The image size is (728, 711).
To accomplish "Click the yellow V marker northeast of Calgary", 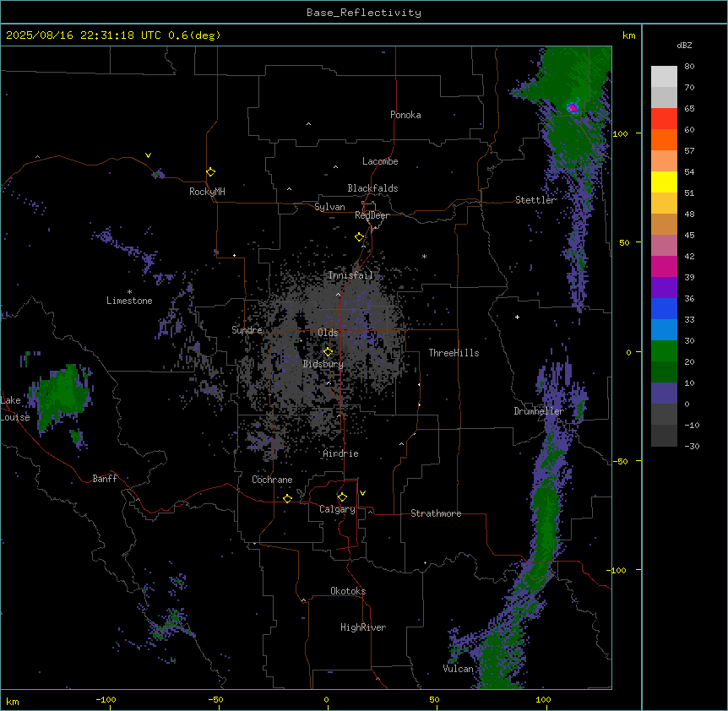I will tap(362, 493).
